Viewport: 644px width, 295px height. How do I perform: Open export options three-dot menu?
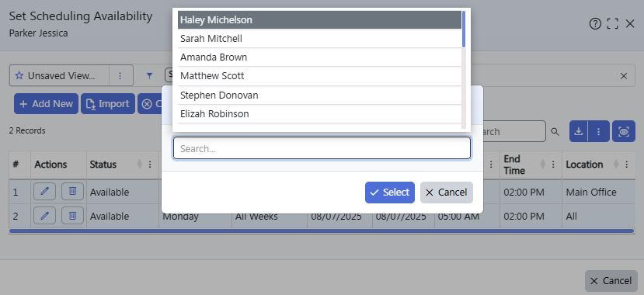coord(599,131)
